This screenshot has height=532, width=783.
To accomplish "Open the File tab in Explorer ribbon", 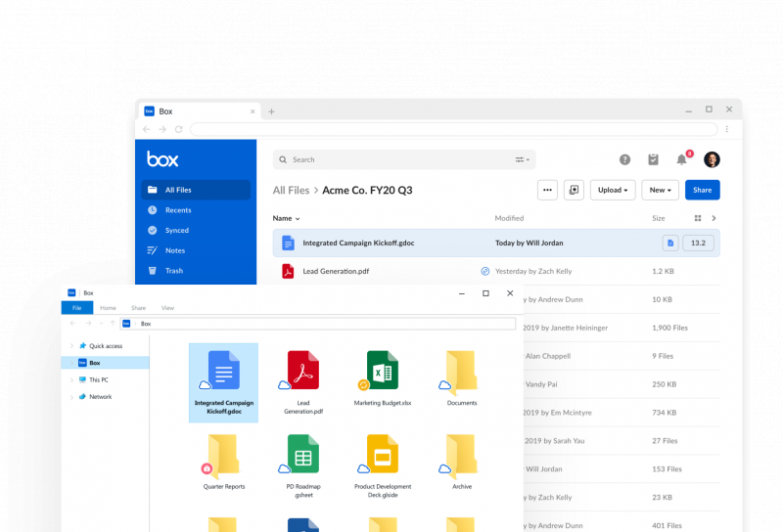I will pos(77,308).
